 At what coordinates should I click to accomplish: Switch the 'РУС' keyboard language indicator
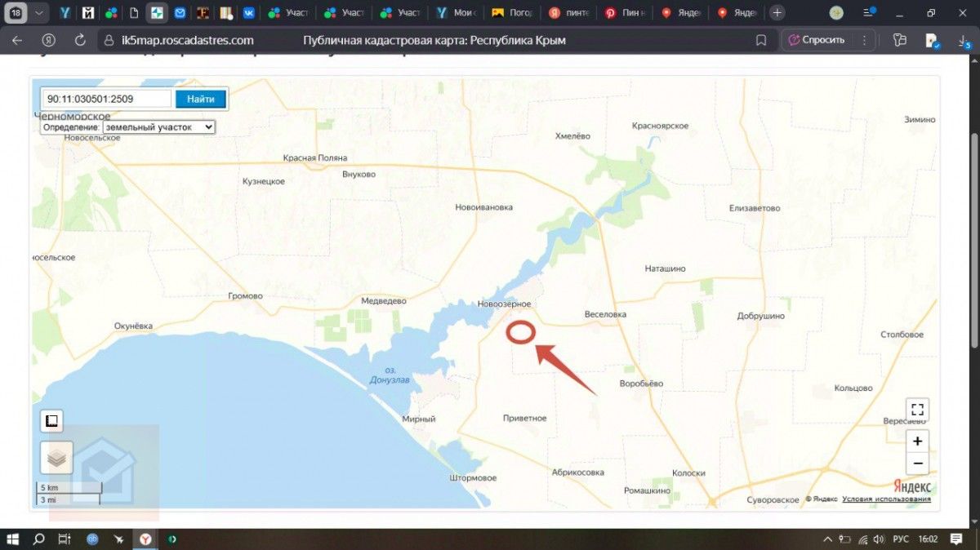tap(901, 539)
